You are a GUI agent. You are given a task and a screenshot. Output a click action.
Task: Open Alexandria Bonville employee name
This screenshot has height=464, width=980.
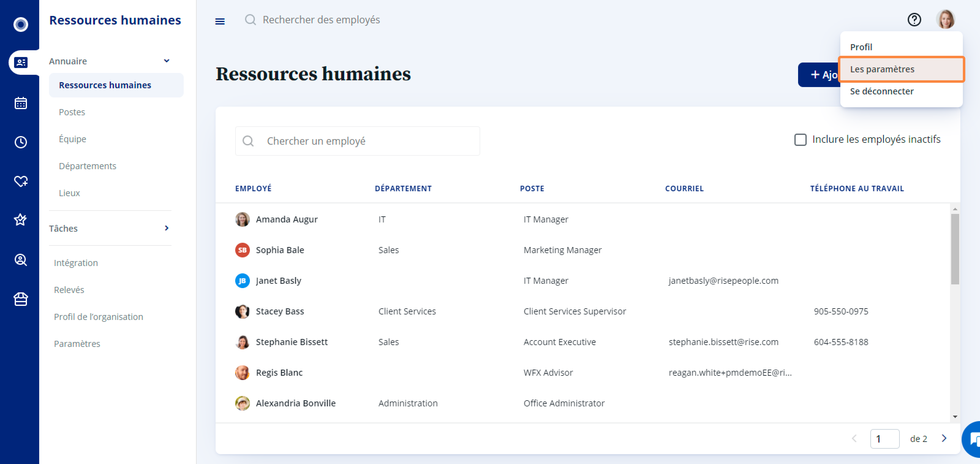point(296,403)
